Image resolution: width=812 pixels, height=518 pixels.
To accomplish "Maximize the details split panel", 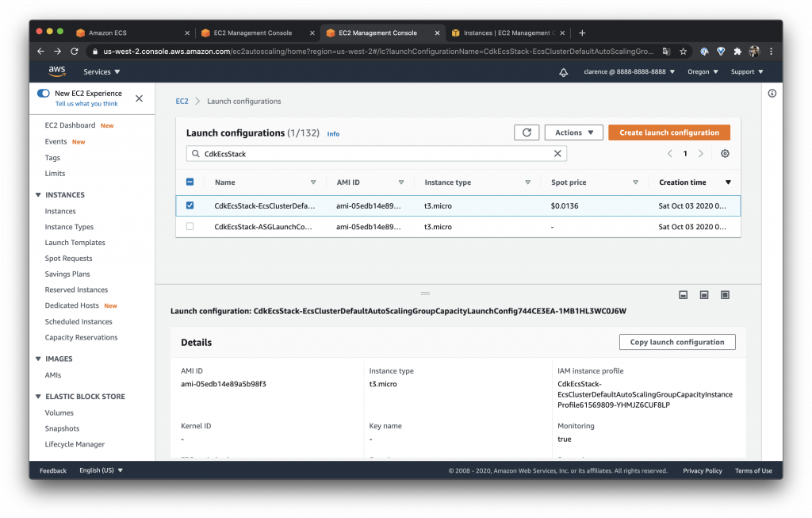I will point(725,295).
